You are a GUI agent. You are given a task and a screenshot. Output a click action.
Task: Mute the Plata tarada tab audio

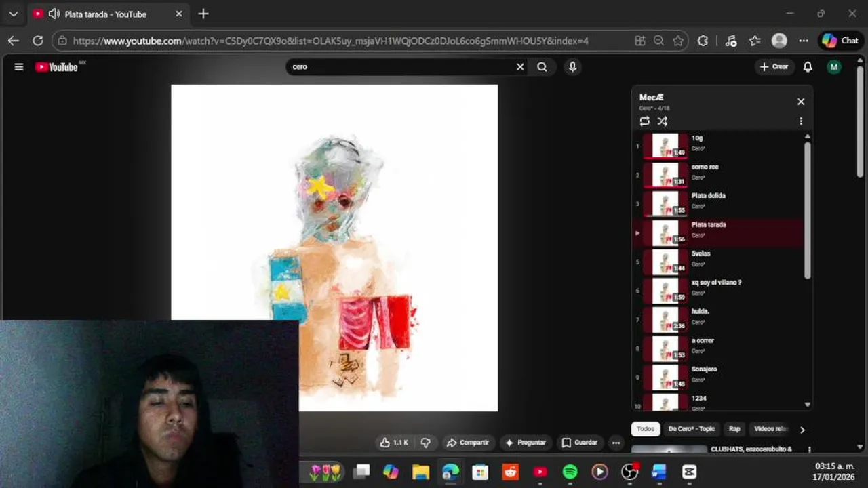coord(54,14)
